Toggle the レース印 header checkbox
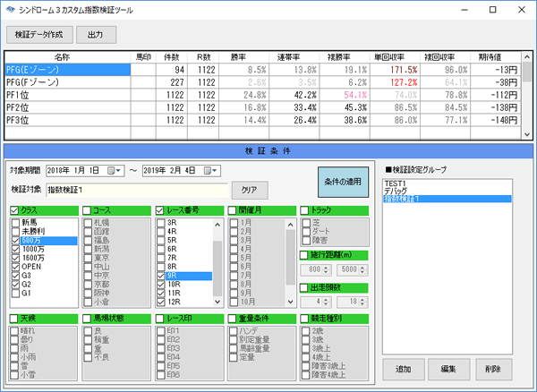The height and width of the screenshot is (392, 537). (x=159, y=319)
